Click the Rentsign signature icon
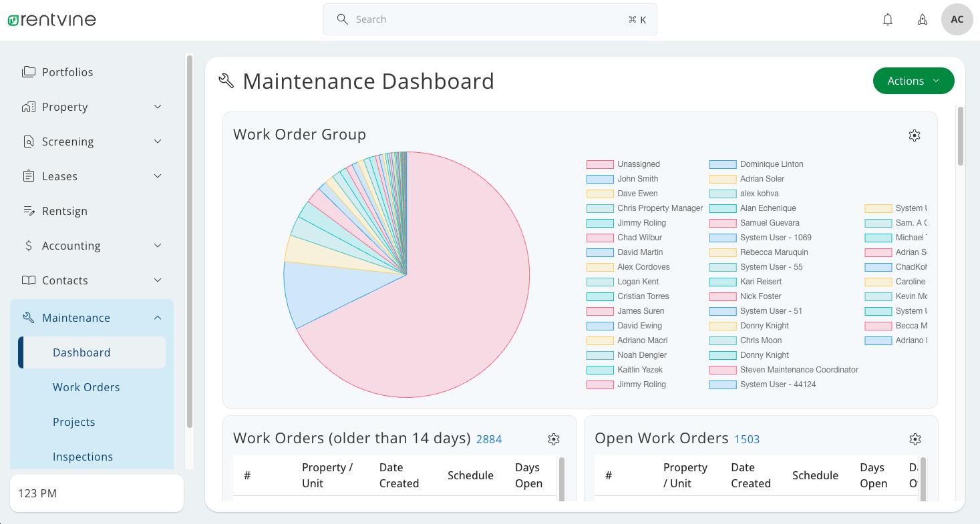Screen dimensions: 980x524 coord(28,210)
